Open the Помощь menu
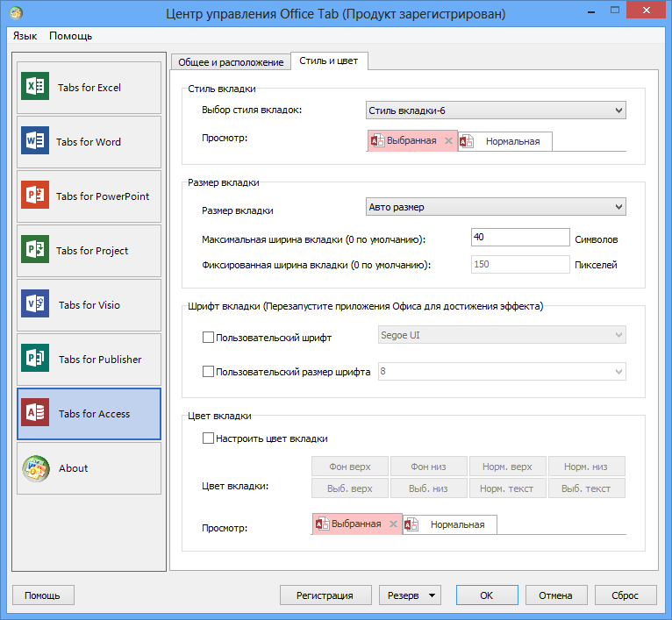The height and width of the screenshot is (620, 672). click(x=71, y=36)
